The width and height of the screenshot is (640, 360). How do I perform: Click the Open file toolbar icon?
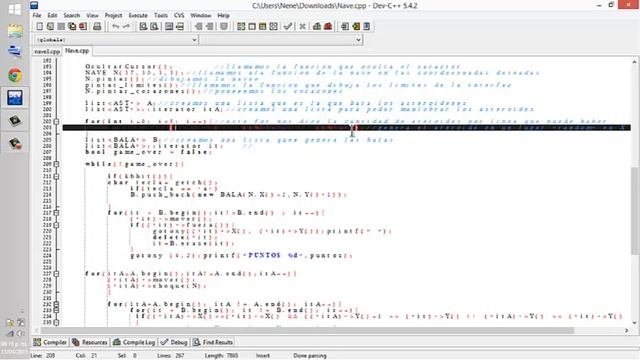click(50, 27)
